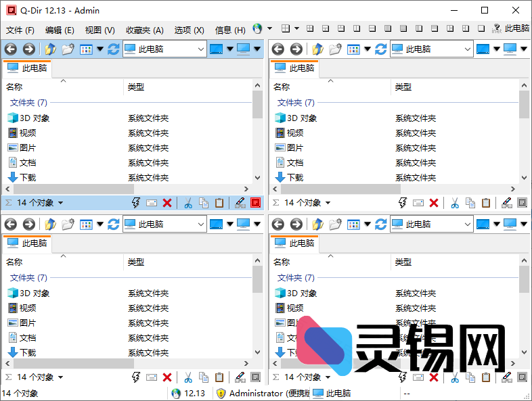This screenshot has width=532, height=401.
Task: Click the scroll-down arrow in bottom-left pane
Action: [x=257, y=352]
